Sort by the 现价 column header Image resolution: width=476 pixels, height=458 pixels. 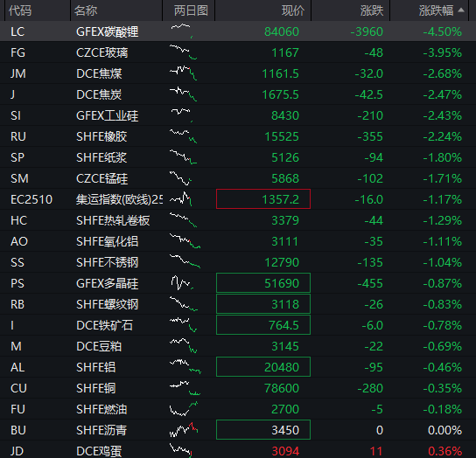click(292, 10)
